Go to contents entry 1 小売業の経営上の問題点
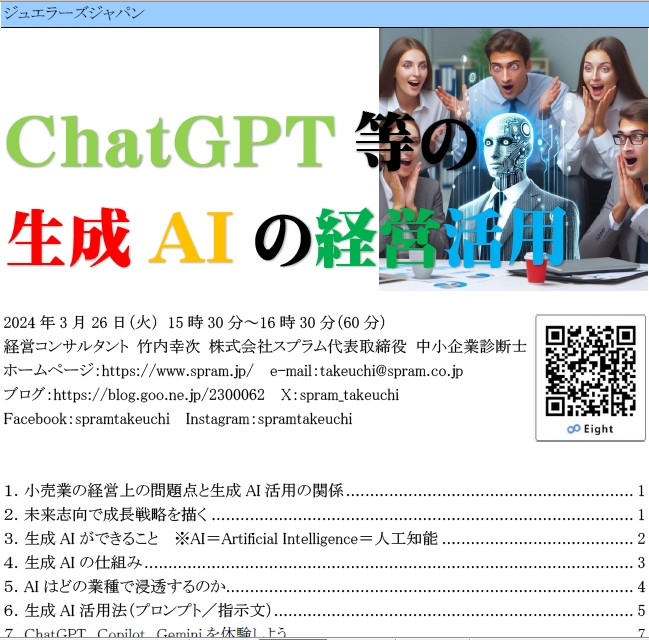Screen dimensions: 649x640 (x=324, y=491)
